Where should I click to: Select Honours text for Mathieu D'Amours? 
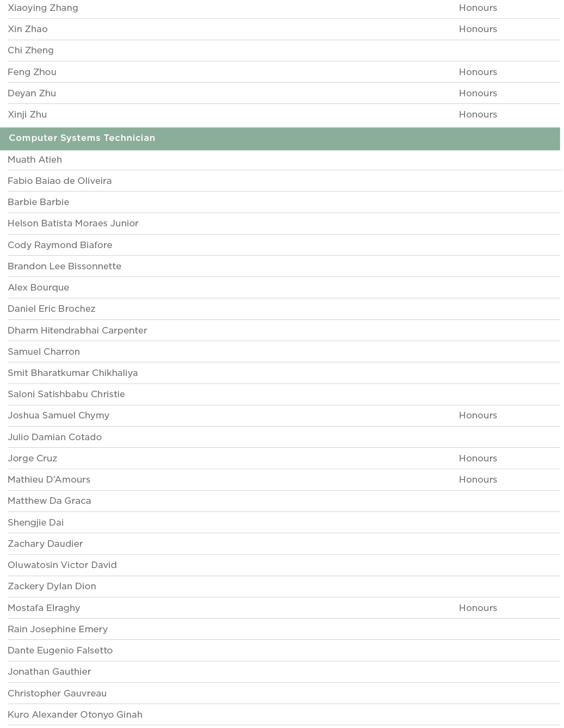478,479
